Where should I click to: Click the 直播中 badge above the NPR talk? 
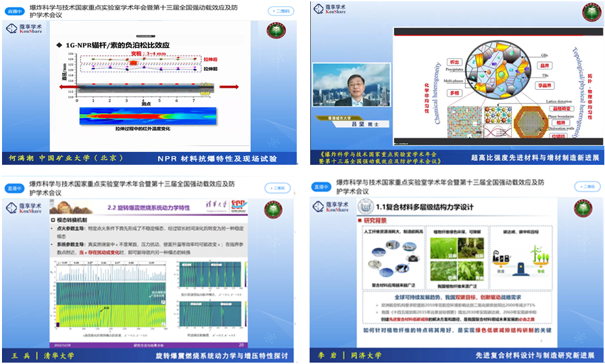[x=16, y=11]
